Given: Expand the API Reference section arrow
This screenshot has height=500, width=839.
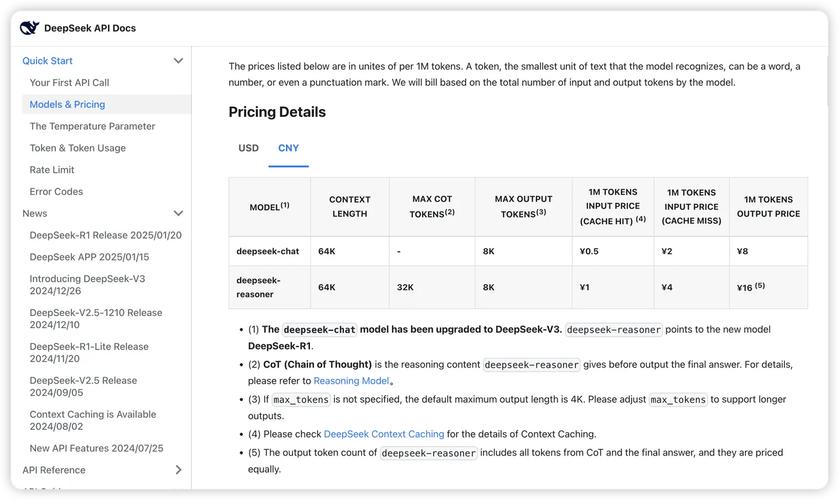Looking at the screenshot, I should point(178,470).
